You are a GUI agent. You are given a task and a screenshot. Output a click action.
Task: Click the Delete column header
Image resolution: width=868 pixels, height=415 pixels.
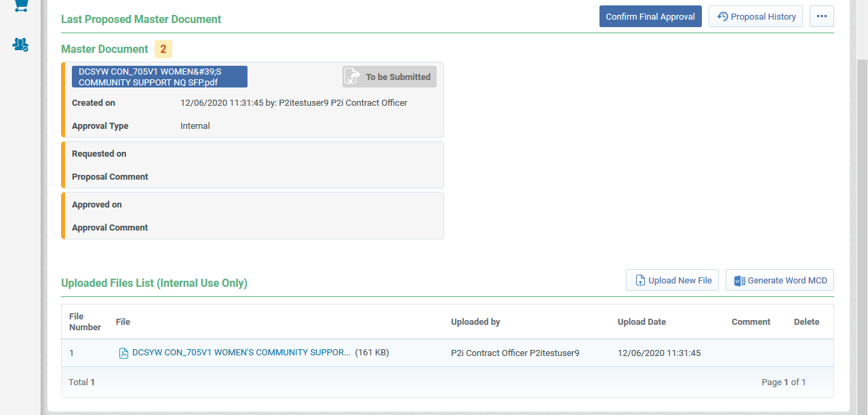[x=806, y=322]
